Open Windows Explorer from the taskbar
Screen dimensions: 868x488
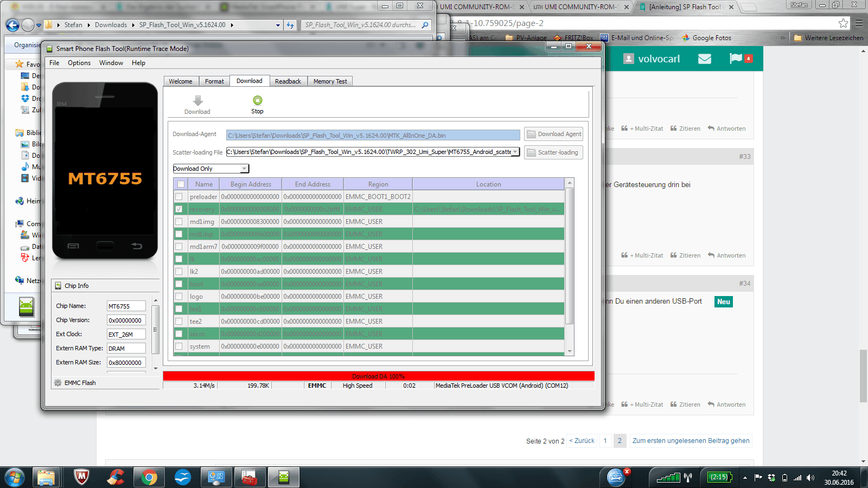click(46, 477)
